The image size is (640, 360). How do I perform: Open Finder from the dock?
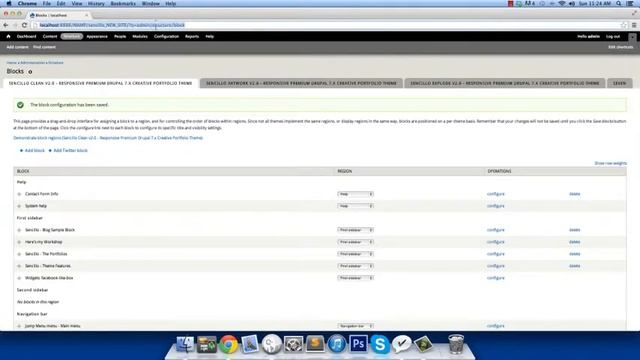(185, 344)
